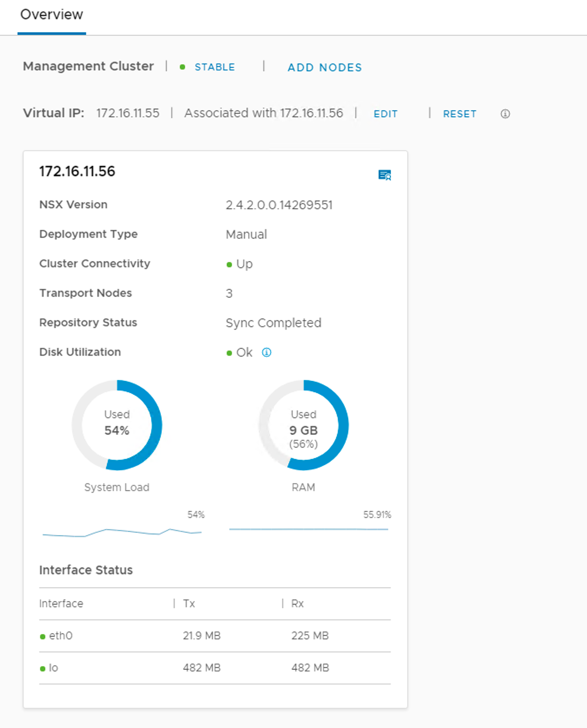Click the System Load trend sparkline

pos(122,532)
